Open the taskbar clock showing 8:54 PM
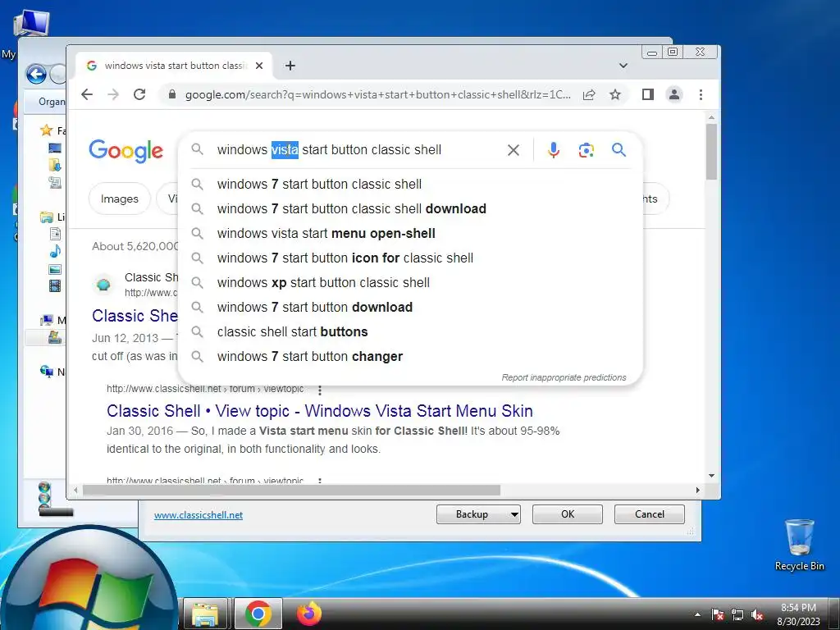This screenshot has width=840, height=630. tap(798, 614)
